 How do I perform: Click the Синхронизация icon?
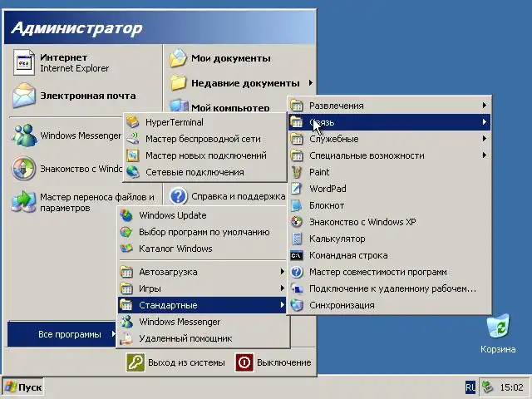[297, 305]
